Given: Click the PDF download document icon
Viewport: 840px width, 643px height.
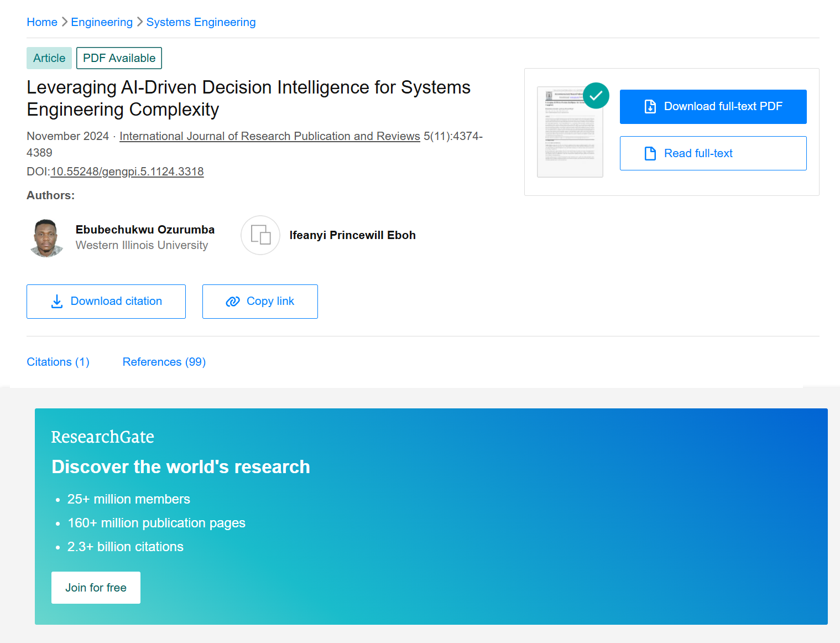Looking at the screenshot, I should pos(650,107).
